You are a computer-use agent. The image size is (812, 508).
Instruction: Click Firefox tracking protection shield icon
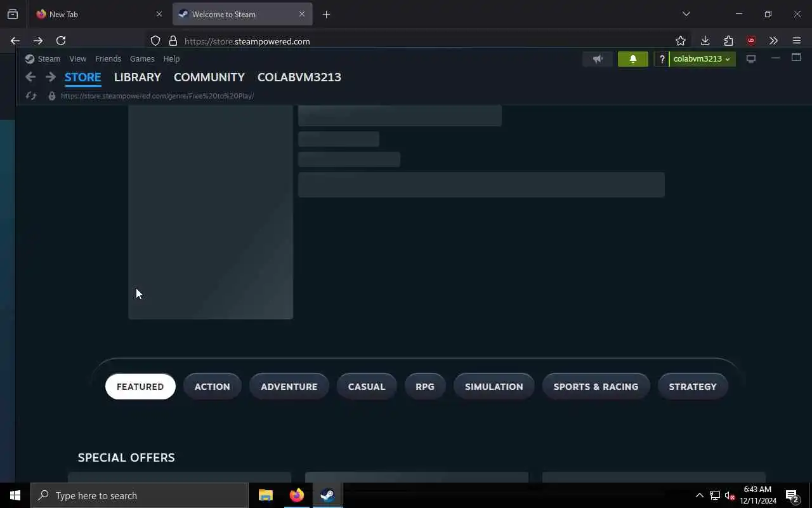click(155, 41)
